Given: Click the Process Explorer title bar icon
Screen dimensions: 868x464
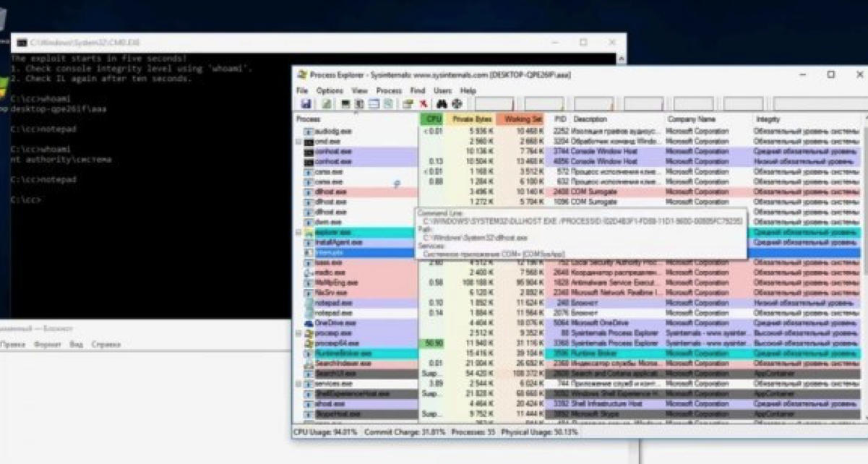Looking at the screenshot, I should point(302,74).
